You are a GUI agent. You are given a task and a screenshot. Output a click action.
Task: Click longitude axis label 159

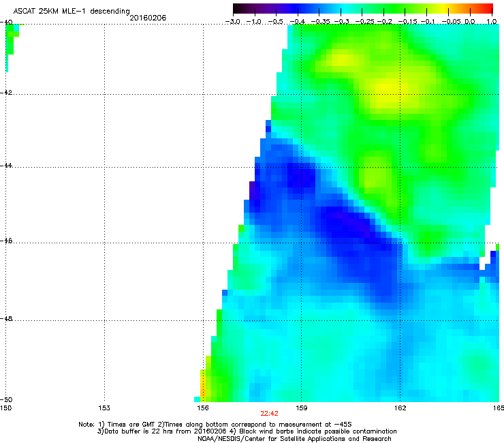(x=301, y=408)
